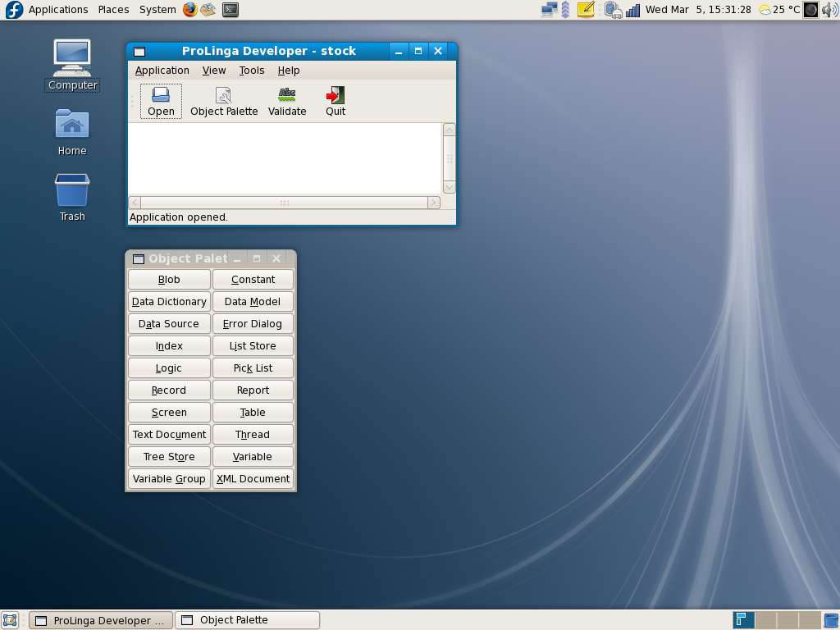Click the network computers tray icon
The width and height of the screenshot is (840, 630).
(549, 10)
